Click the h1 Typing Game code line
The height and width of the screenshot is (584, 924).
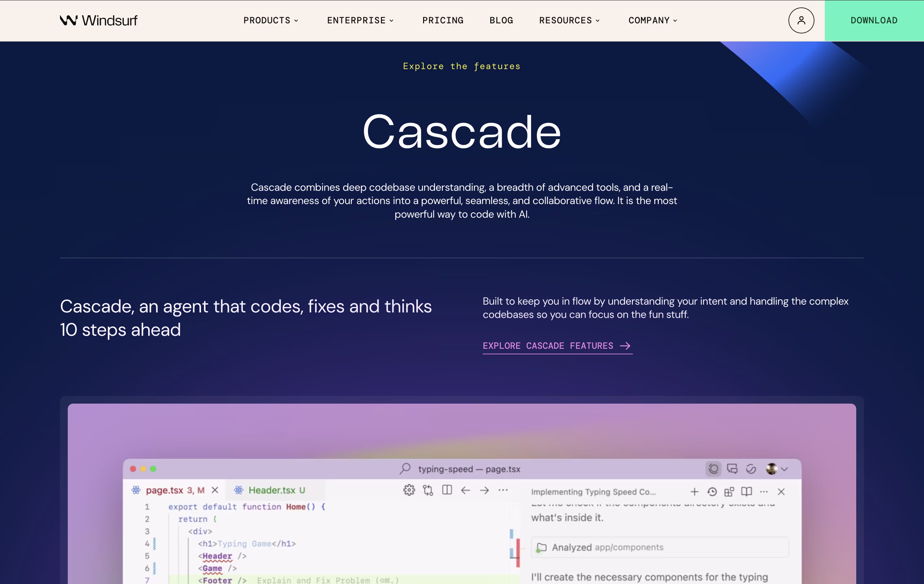(247, 544)
